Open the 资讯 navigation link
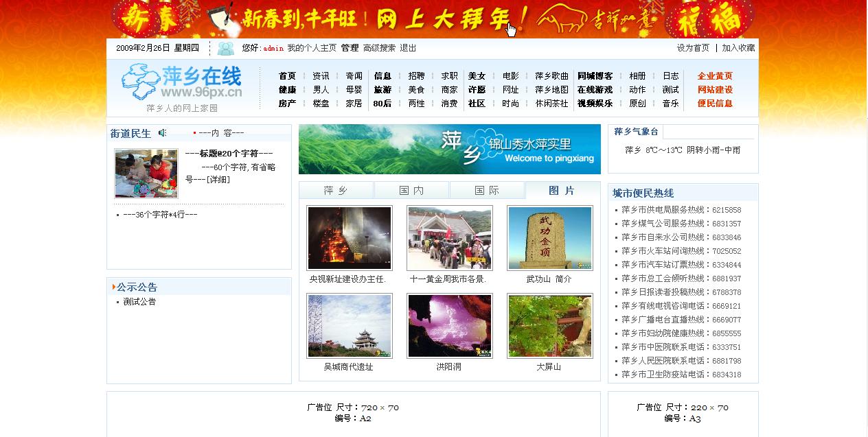 [x=321, y=76]
